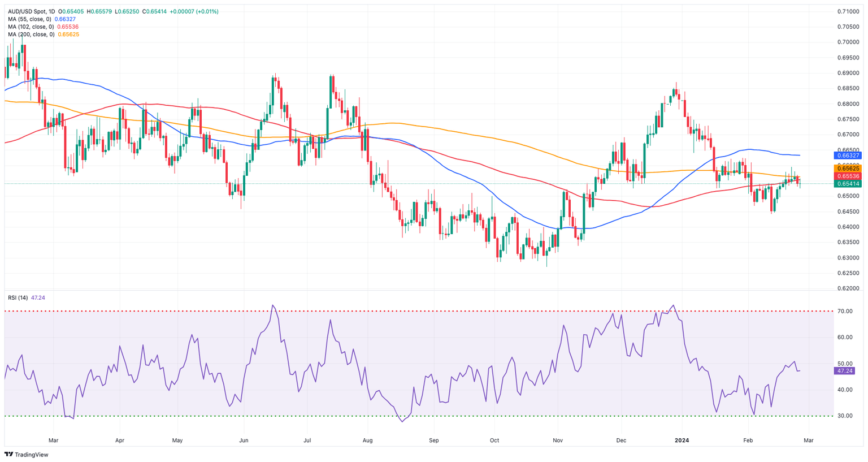Click the Sep label on time axis
The height and width of the screenshot is (462, 868).
[434, 440]
